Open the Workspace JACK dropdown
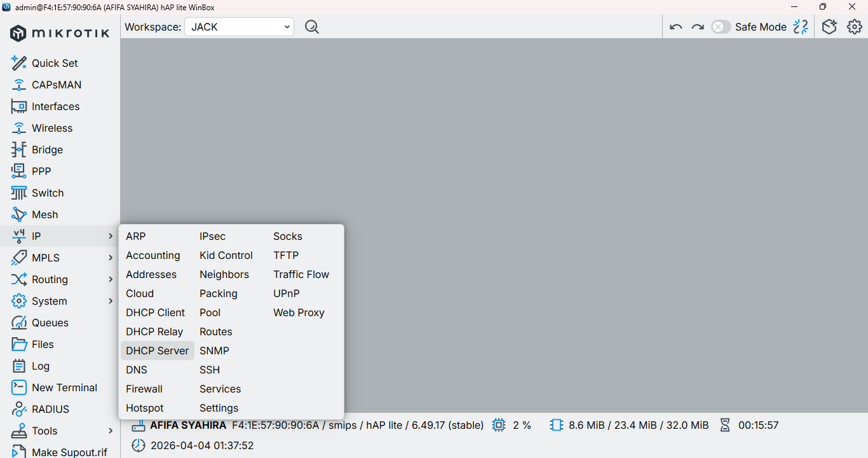This screenshot has height=458, width=868. point(240,27)
